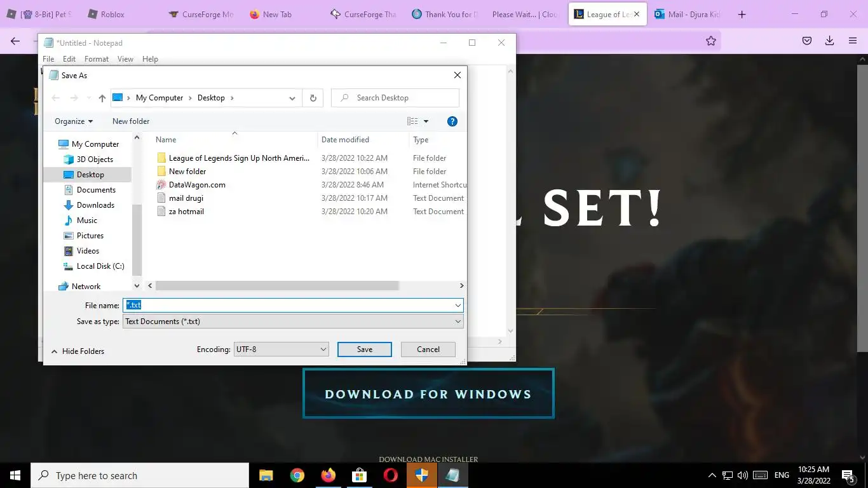Select the 'mail drugi' text document
Viewport: 868px width, 488px height.
click(x=186, y=198)
